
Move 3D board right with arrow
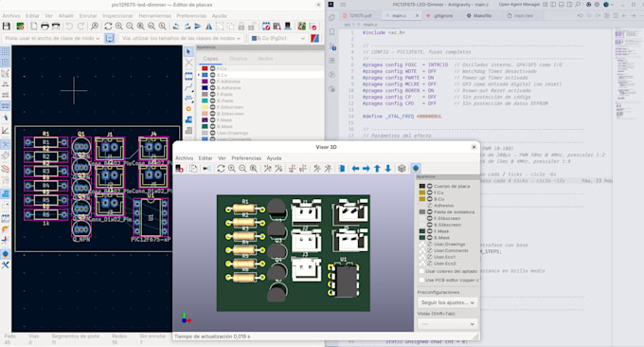tap(366, 168)
